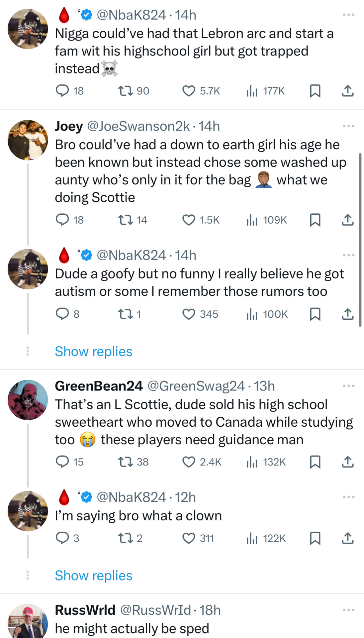Screen dimensions: 364x638
Task: Show replies under the 'what a clown' tweet
Action: pos(93,575)
